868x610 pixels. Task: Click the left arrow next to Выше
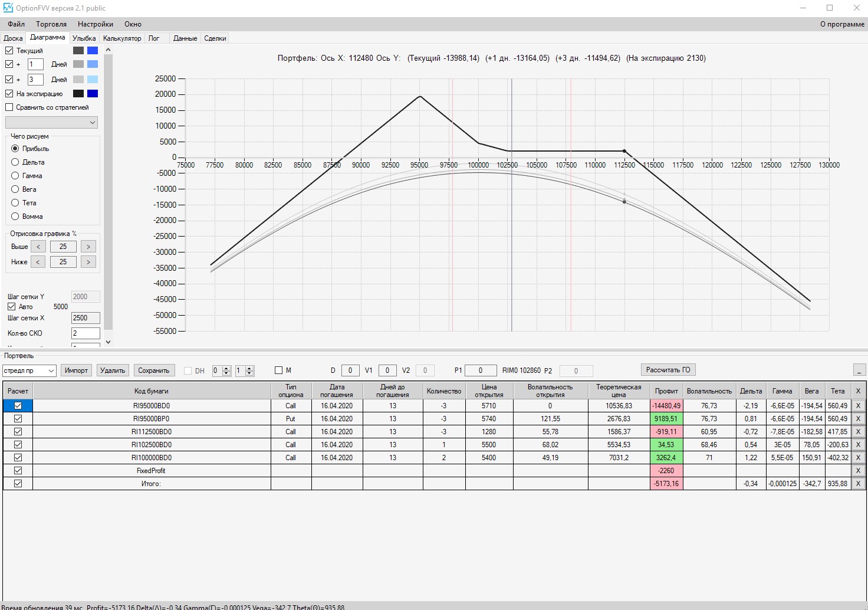(38, 247)
